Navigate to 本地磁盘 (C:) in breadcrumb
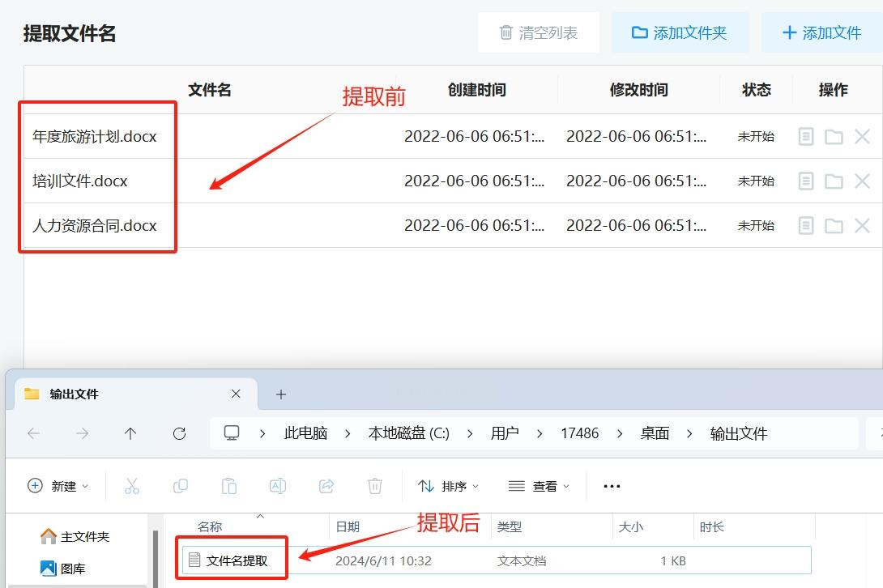The width and height of the screenshot is (883, 588). pyautogui.click(x=409, y=433)
